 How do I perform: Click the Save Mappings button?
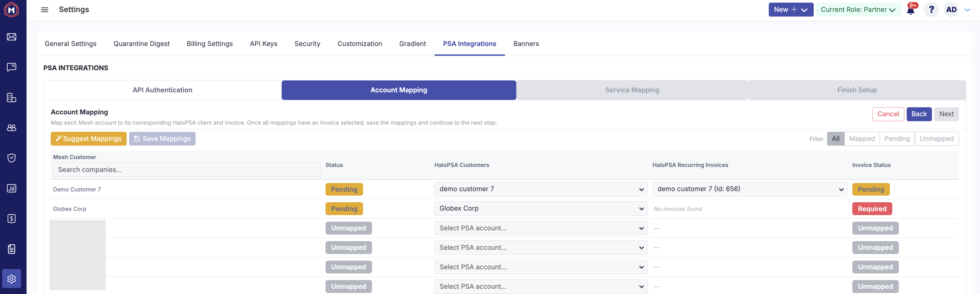pos(162,139)
